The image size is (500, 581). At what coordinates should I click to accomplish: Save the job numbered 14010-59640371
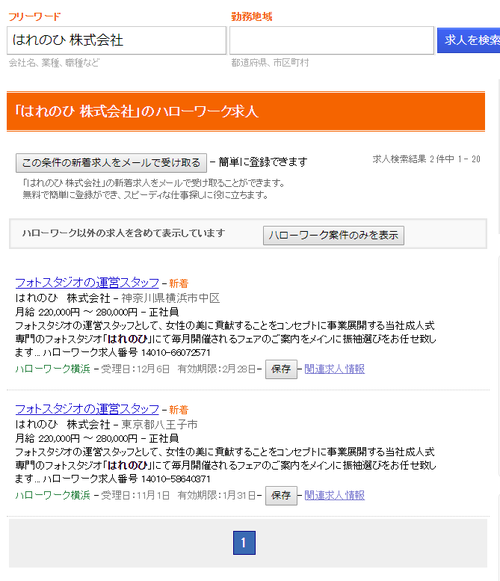point(281,495)
